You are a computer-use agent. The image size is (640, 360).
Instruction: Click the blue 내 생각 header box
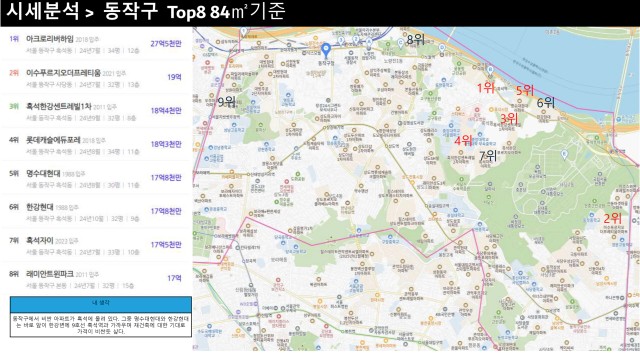point(101,304)
